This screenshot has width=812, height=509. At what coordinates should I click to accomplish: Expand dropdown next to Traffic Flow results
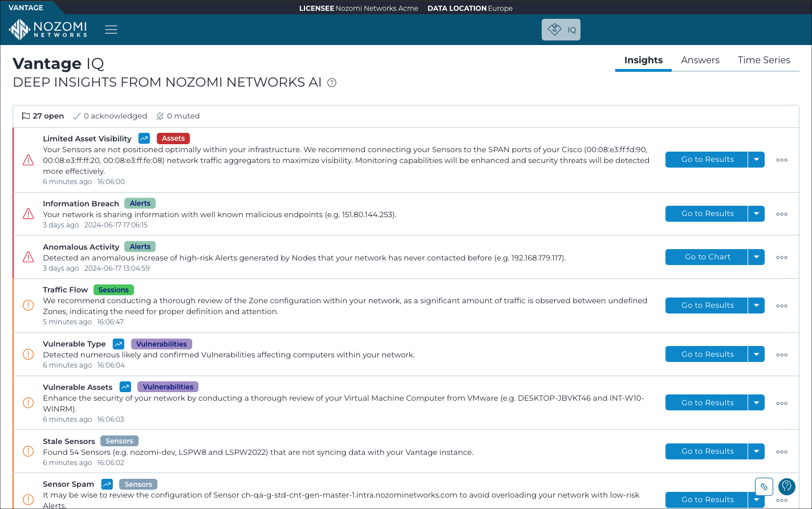756,306
